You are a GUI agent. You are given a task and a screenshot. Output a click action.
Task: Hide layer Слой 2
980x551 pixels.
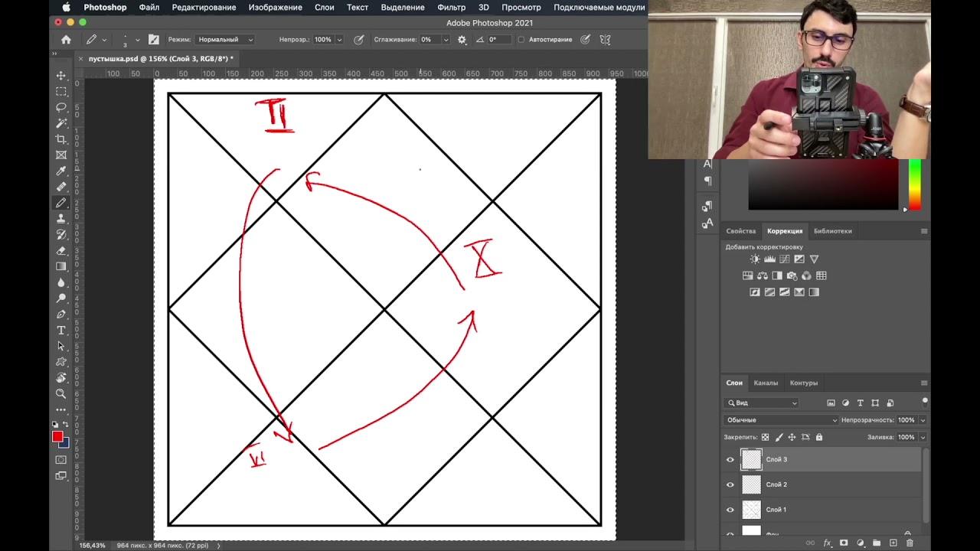[x=730, y=484]
